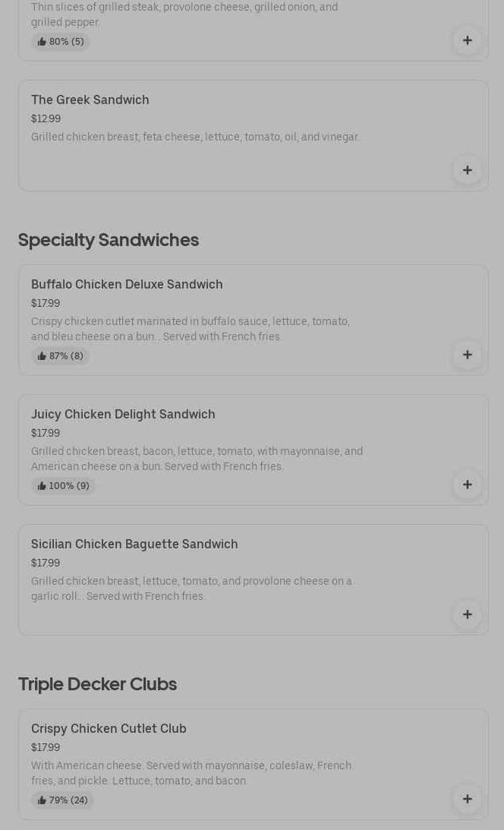Add Crispy Chicken Cutlet Club to cart
This screenshot has width=504, height=830.
[467, 799]
